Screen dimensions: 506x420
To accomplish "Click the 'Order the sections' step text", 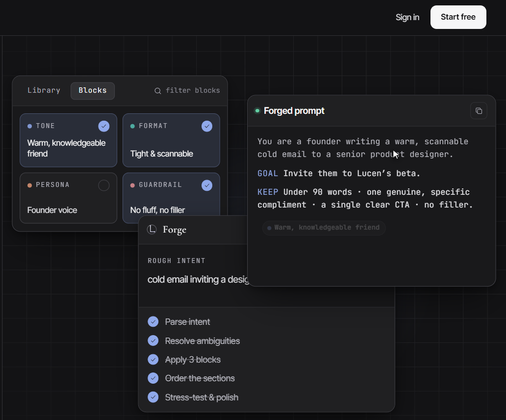I will tap(200, 378).
